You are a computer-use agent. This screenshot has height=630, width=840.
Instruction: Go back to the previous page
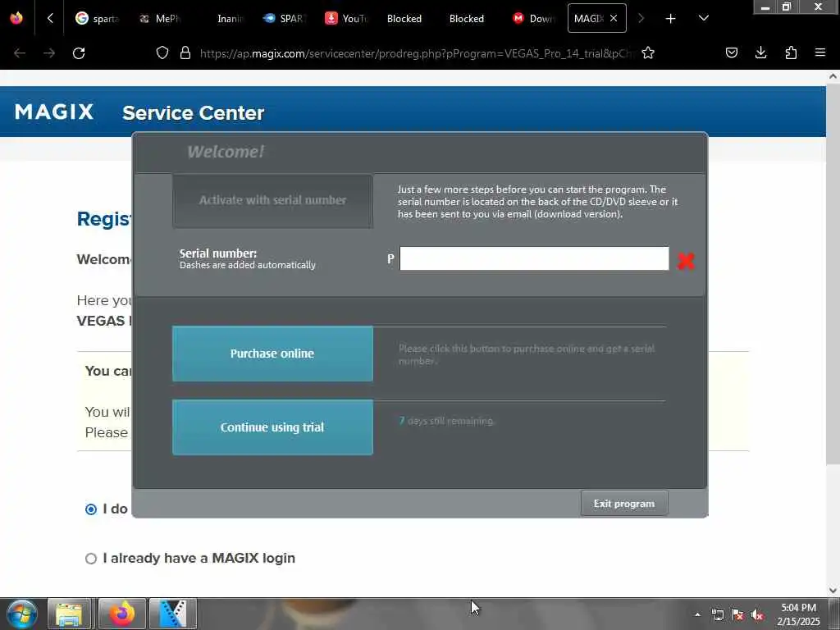[x=20, y=53]
